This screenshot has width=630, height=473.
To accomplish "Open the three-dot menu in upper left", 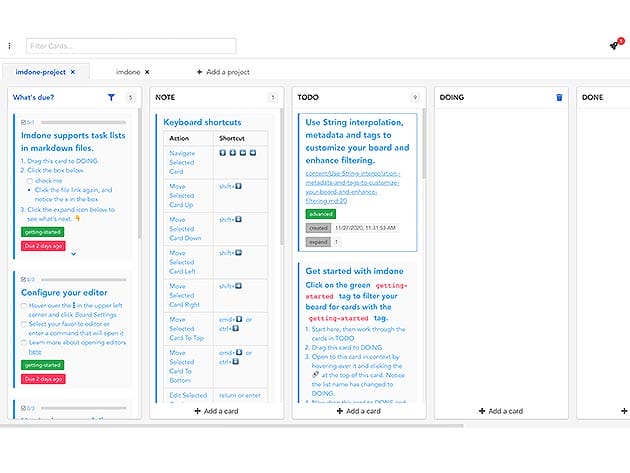I will tap(10, 46).
